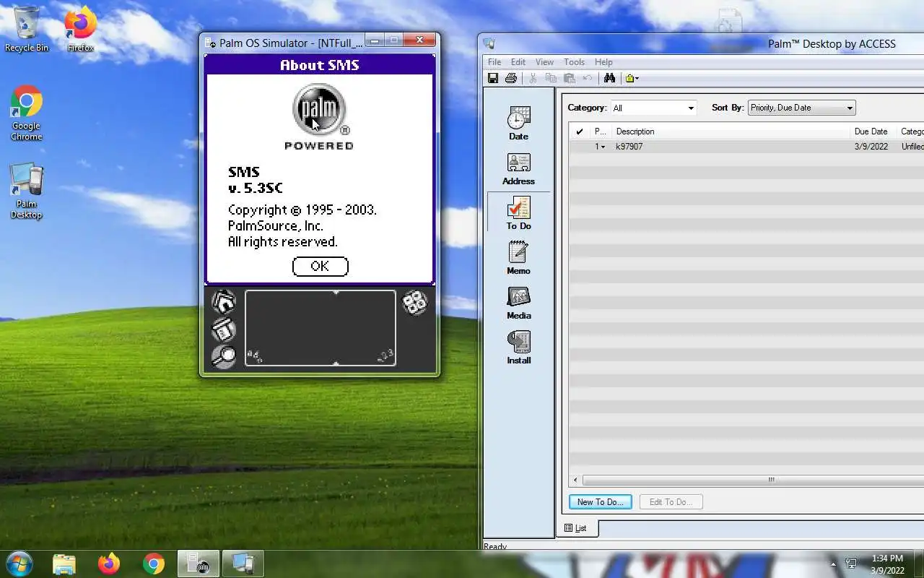Click the Copy toolbar icon
The width and height of the screenshot is (924, 578).
tap(551, 78)
